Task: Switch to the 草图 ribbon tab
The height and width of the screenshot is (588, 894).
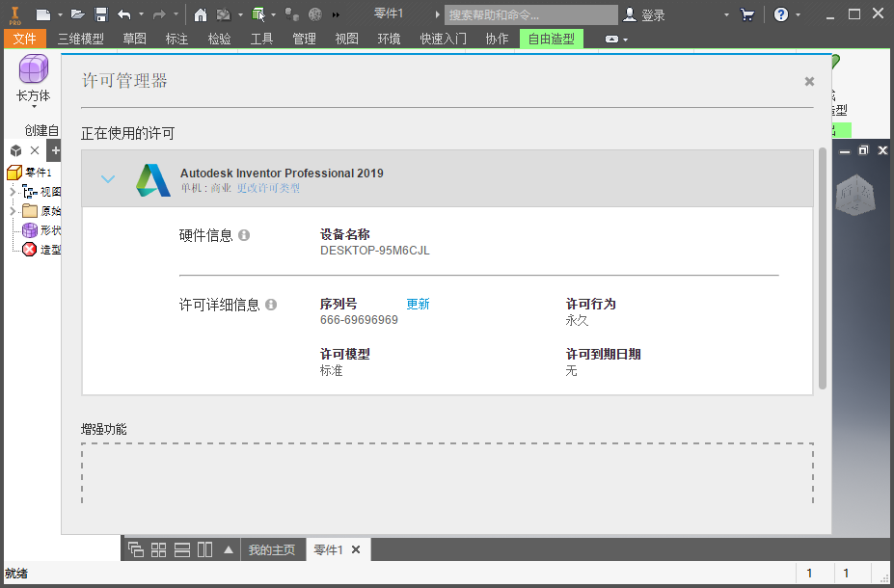Action: pos(135,39)
